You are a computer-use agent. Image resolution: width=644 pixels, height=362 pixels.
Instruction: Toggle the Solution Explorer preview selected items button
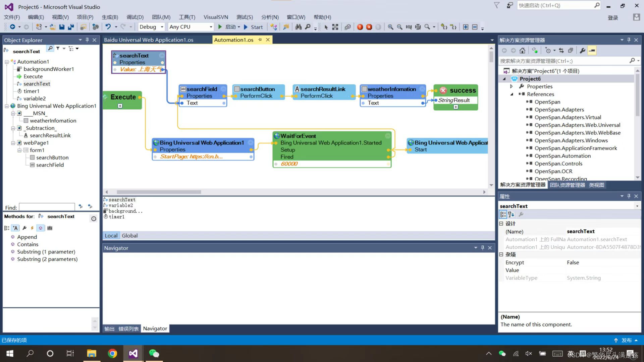592,51
